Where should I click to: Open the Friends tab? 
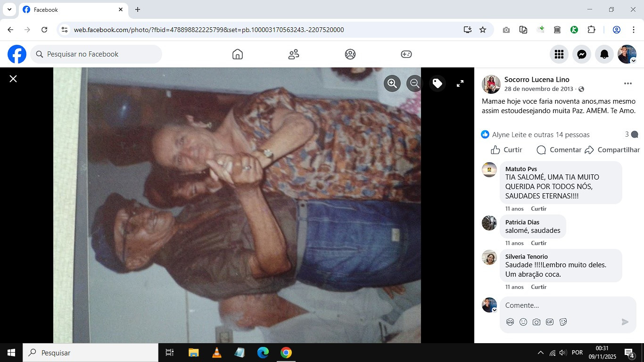pos(294,54)
